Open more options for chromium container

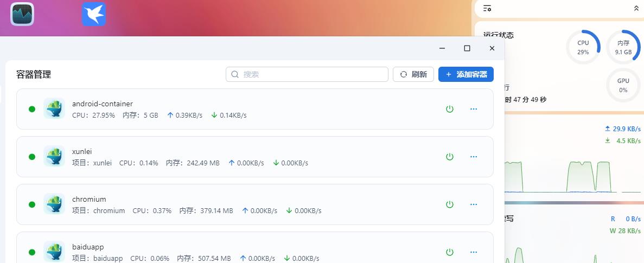pos(474,204)
